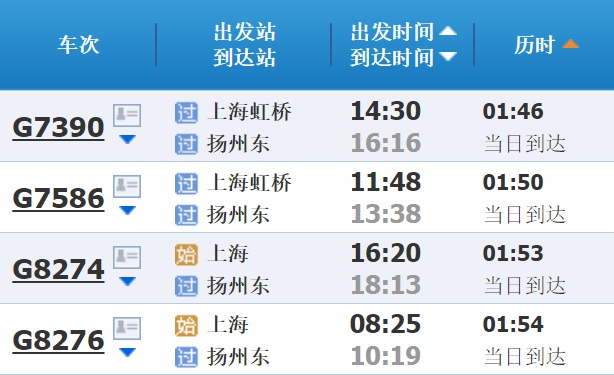Expand stop details arrow under G7390
The width and height of the screenshot is (614, 375).
[127, 139]
